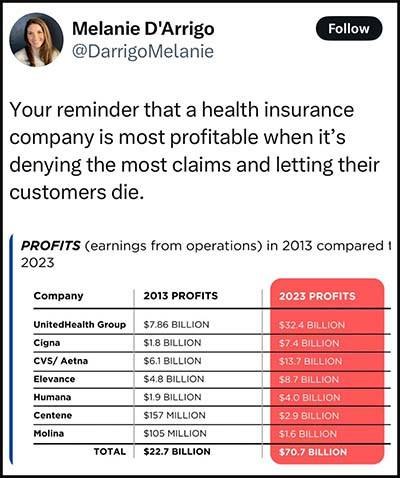Open the PROFITS chart image heading
The height and width of the screenshot is (478, 400).
pos(204,254)
